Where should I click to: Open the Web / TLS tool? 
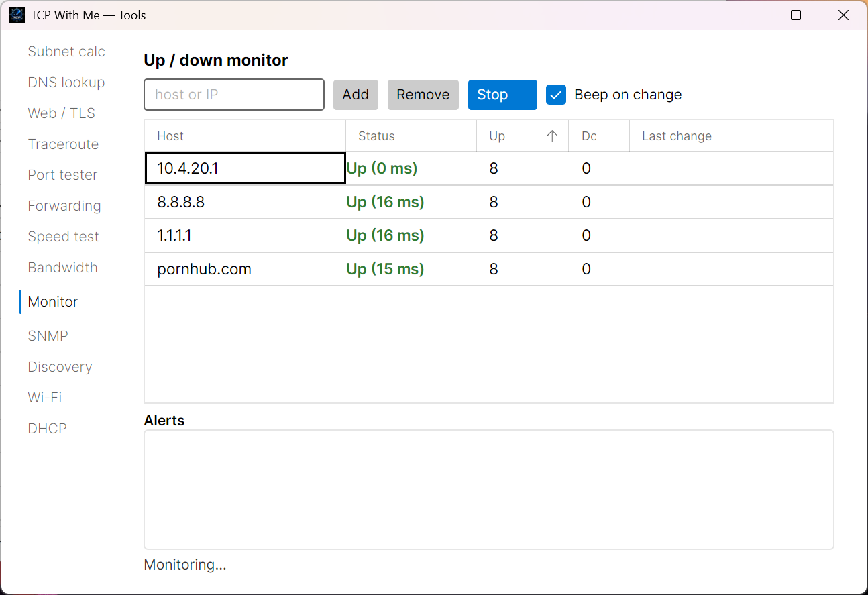[62, 113]
